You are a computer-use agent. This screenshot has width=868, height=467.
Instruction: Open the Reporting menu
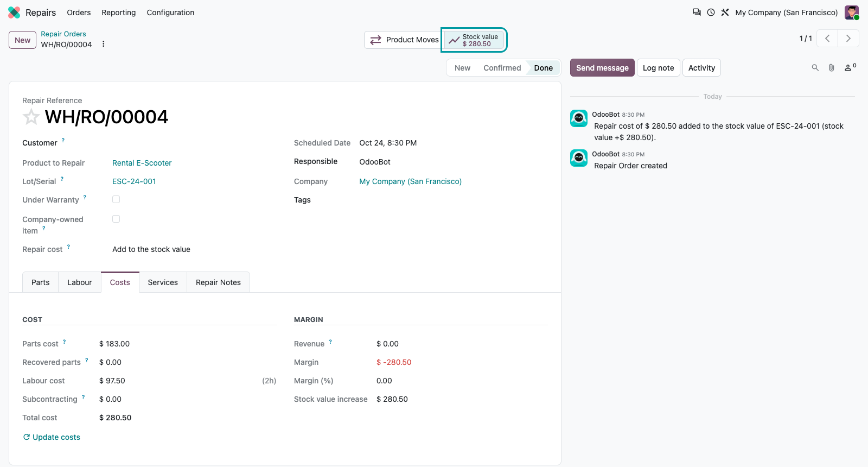(x=119, y=12)
